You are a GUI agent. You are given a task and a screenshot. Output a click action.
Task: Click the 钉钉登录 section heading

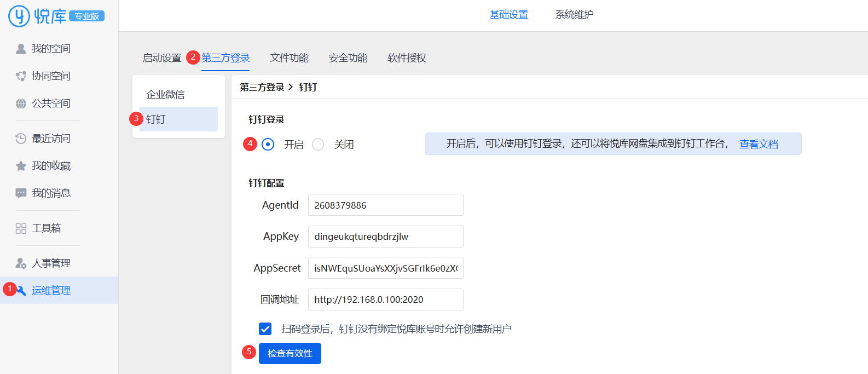267,119
